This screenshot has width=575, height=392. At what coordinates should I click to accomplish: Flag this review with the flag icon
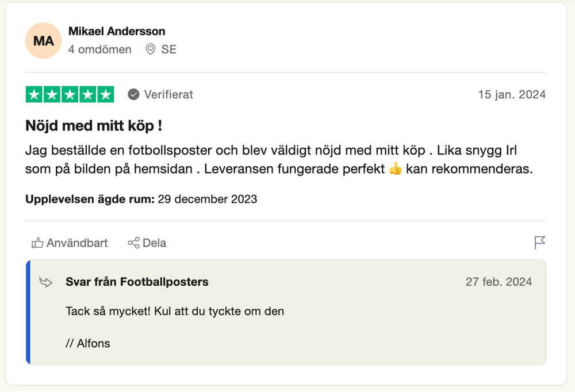pyautogui.click(x=539, y=243)
